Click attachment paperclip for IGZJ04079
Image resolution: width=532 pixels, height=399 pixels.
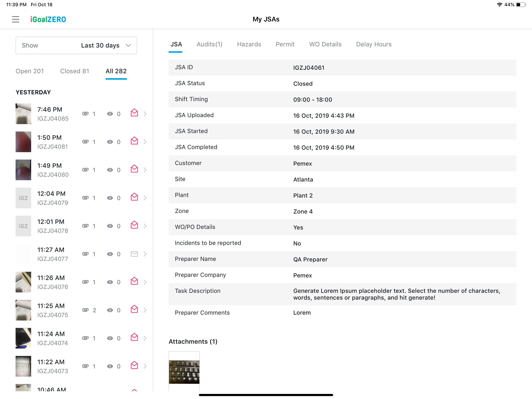click(x=85, y=198)
